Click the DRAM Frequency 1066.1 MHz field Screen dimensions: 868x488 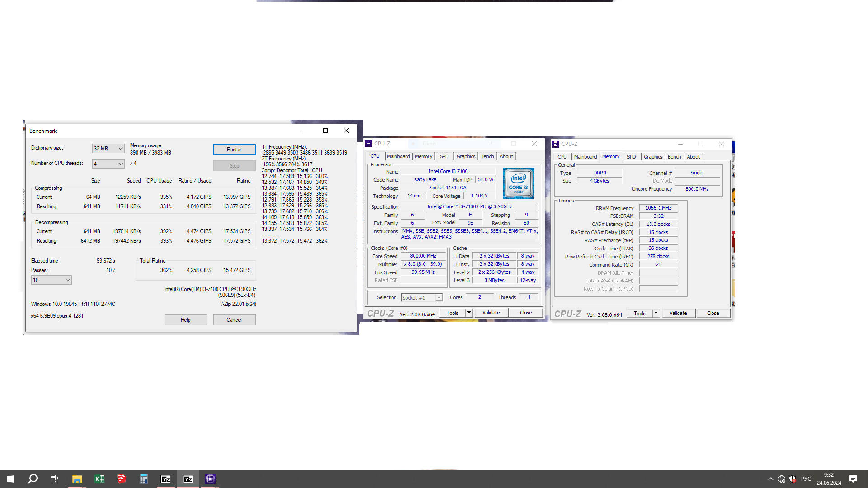[658, 208]
